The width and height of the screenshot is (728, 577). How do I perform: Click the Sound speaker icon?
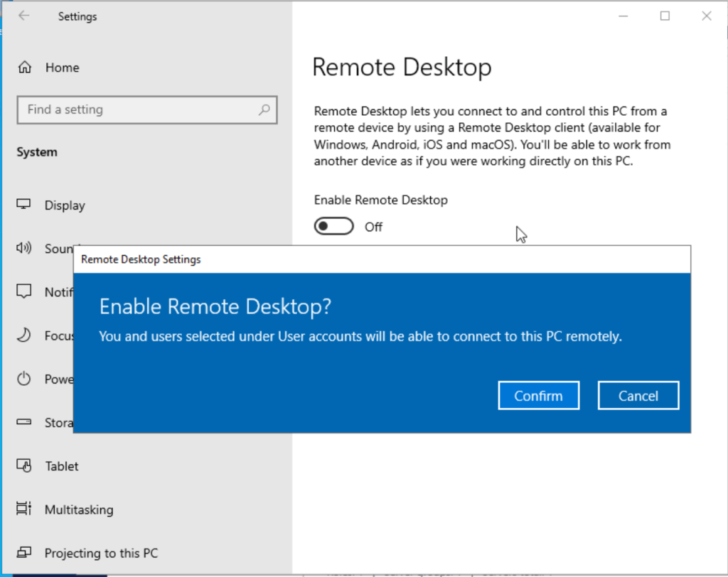pos(25,249)
